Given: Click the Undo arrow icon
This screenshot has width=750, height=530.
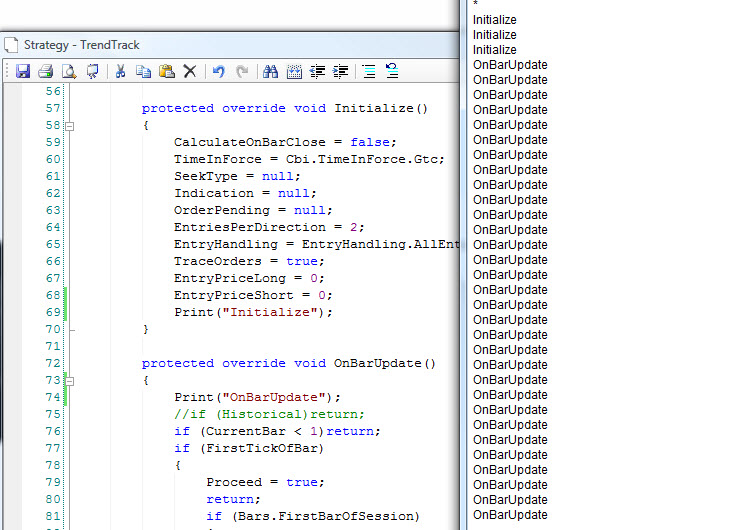Looking at the screenshot, I should (219, 71).
